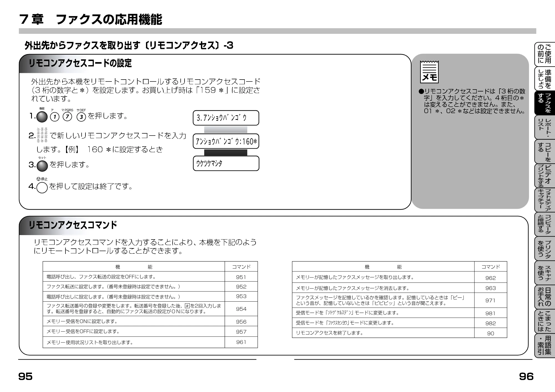Click the メモ memo notepad icon

coord(429,72)
